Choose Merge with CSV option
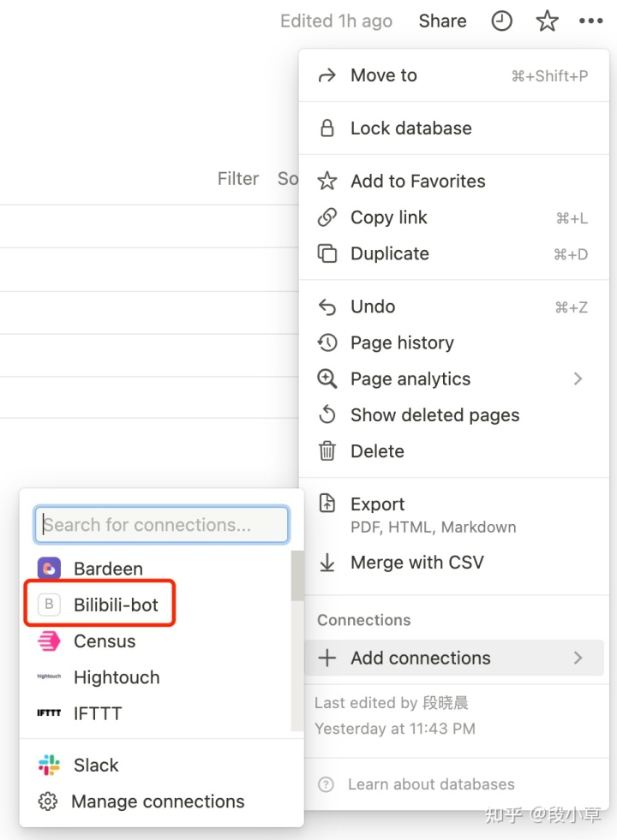This screenshot has height=840, width=617. point(416,563)
